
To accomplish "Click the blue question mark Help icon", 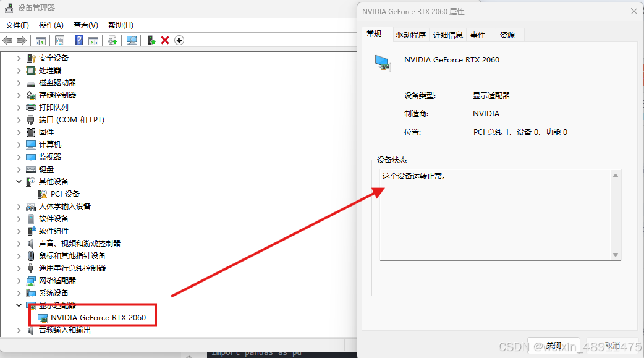I will point(79,40).
